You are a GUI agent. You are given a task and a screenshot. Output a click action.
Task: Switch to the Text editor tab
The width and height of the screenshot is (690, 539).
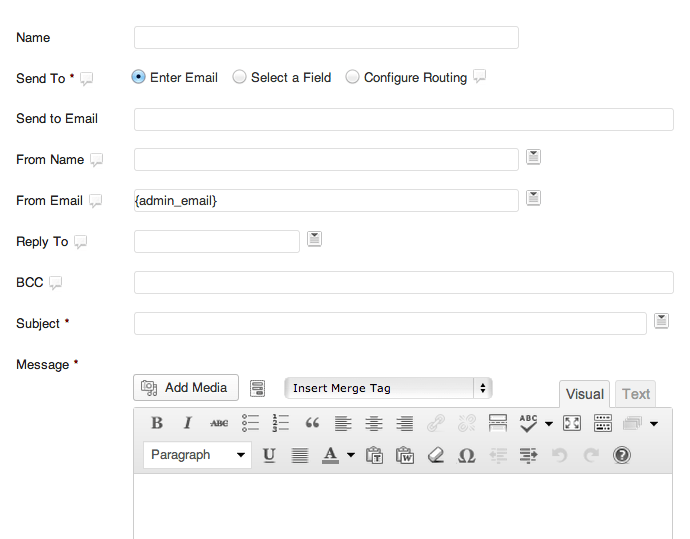(636, 394)
